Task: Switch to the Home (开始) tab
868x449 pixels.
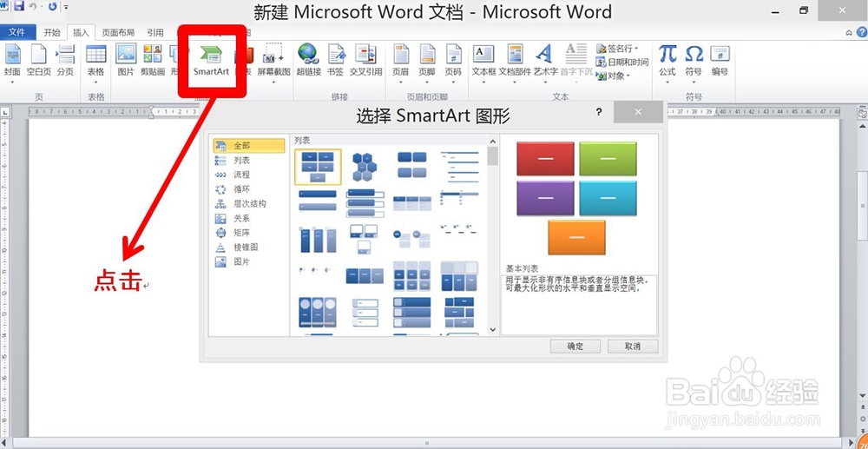Action: tap(52, 33)
